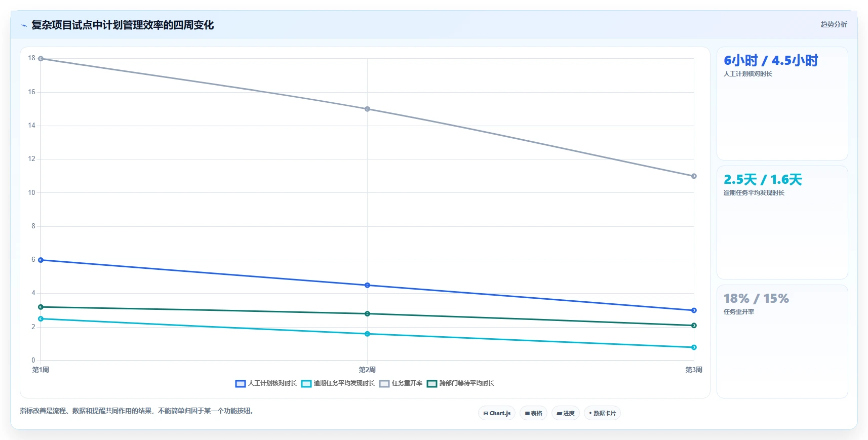Select the 任务重开率 data point at 第1周
The image size is (868, 440).
[x=41, y=59]
